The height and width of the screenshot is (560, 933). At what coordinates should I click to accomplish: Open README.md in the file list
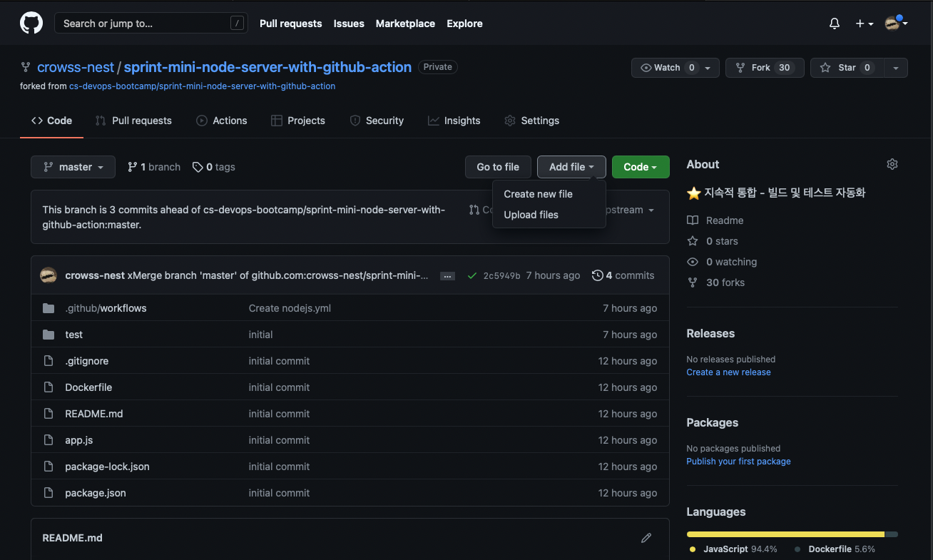94,414
